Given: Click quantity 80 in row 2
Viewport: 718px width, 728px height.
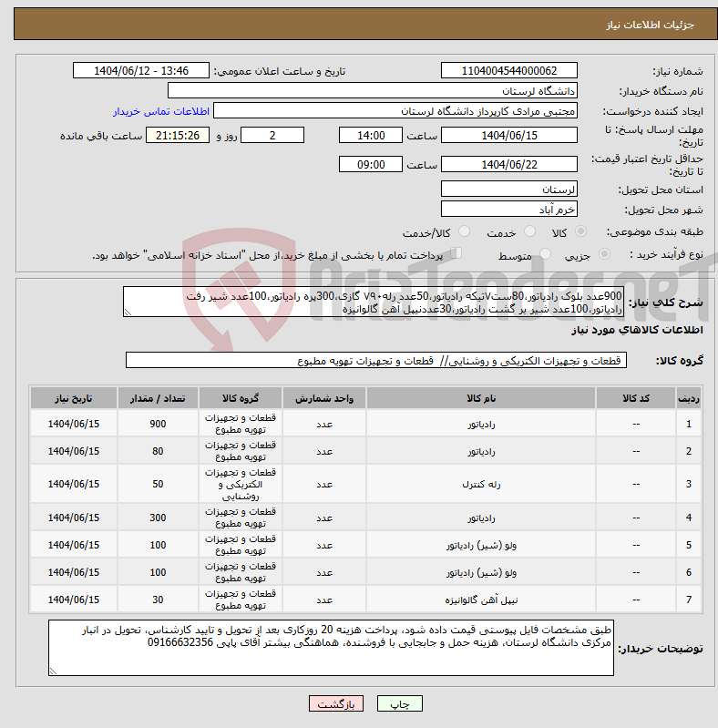Looking at the screenshot, I should point(158,451).
